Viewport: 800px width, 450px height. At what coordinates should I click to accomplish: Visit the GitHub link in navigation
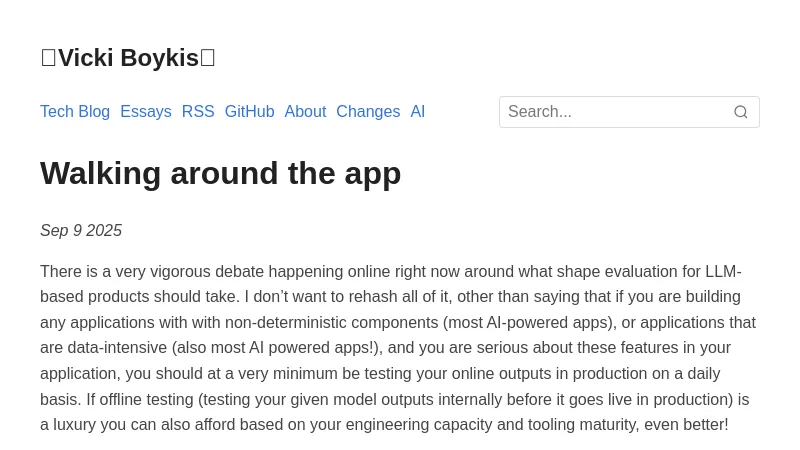coord(249,112)
